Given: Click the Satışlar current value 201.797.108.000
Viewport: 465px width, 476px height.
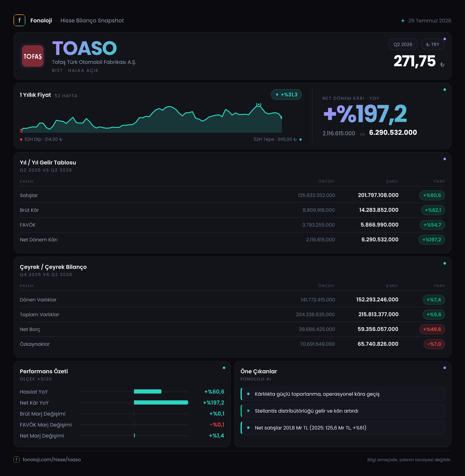Looking at the screenshot, I should pyautogui.click(x=378, y=195).
